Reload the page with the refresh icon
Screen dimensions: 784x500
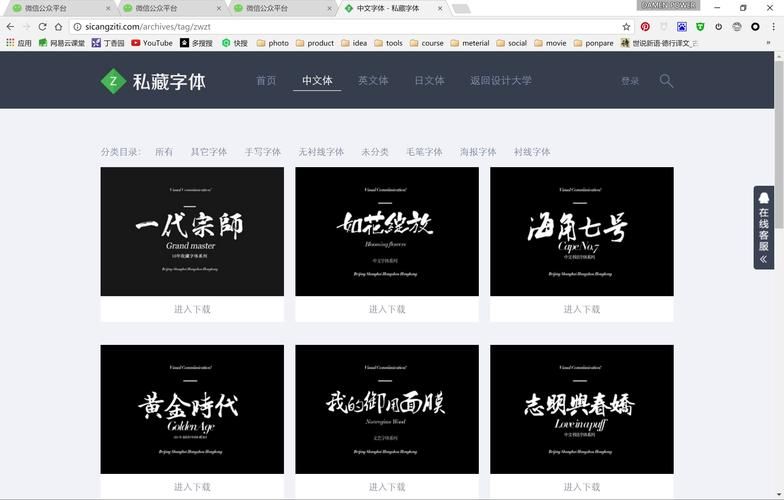pos(42,26)
